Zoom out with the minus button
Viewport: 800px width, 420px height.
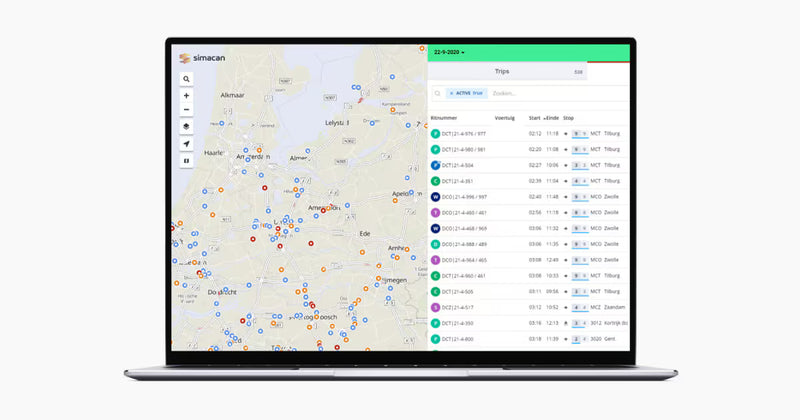coord(186,109)
